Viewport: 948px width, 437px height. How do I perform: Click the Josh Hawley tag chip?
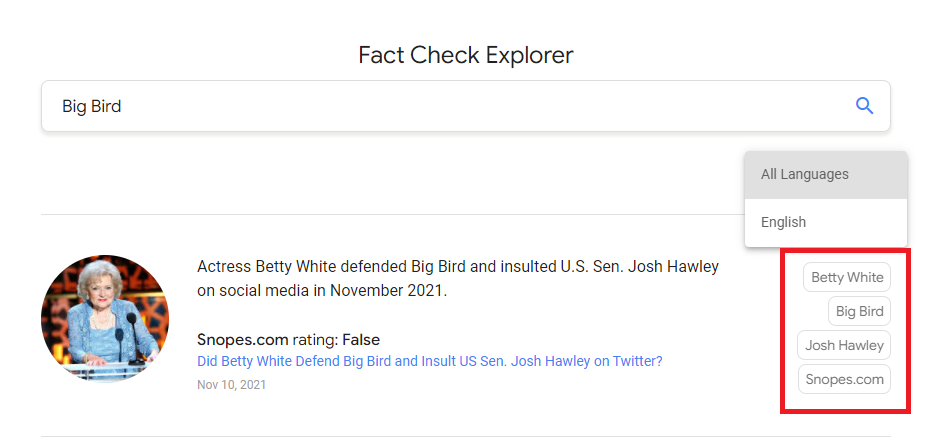point(845,345)
